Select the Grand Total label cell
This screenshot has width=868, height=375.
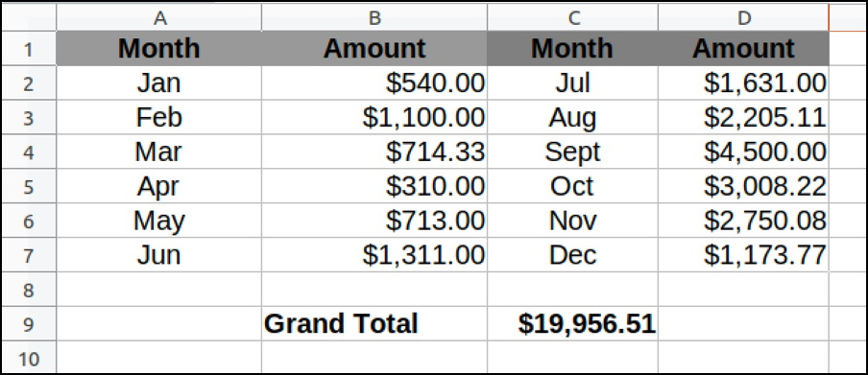click(374, 323)
